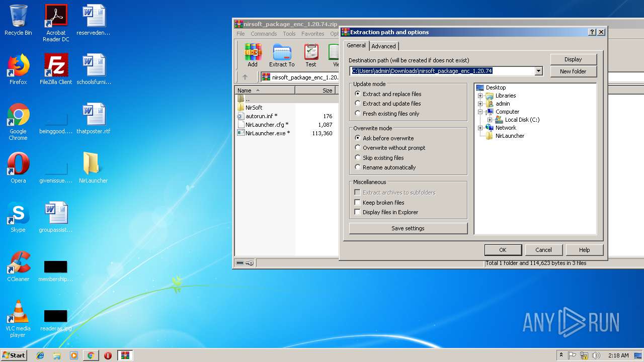Image resolution: width=644 pixels, height=362 pixels.
Task: Select Extract and replace files option
Action: 388,94
